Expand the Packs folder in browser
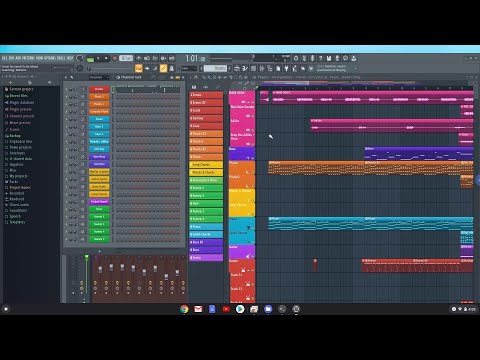 tap(11, 182)
